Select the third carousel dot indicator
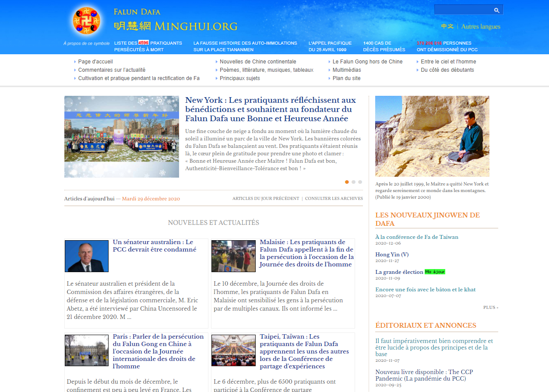 click(360, 182)
